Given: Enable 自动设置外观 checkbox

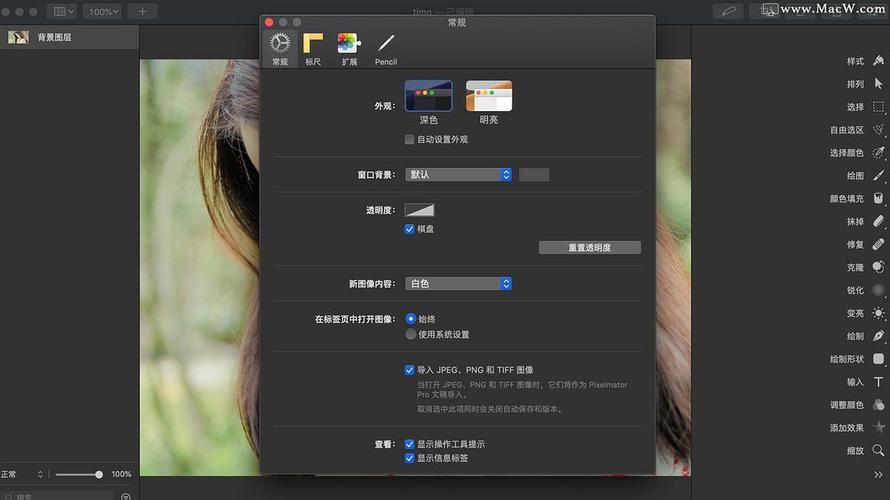Looking at the screenshot, I should 409,140.
